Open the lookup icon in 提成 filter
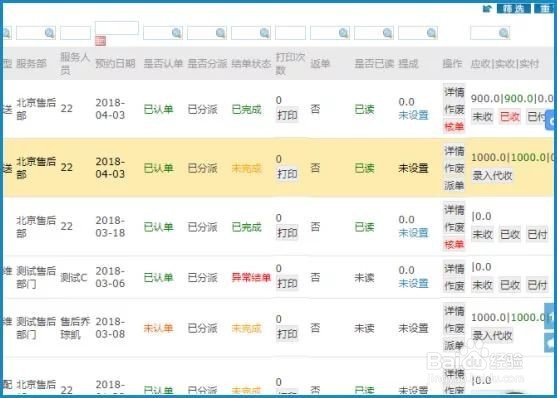Image resolution: width=557 pixels, height=398 pixels. point(432,33)
